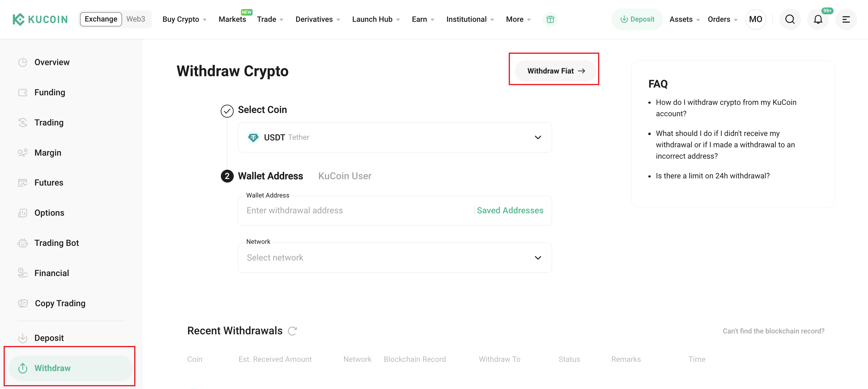
Task: Open Saved Addresses link
Action: [510, 211]
